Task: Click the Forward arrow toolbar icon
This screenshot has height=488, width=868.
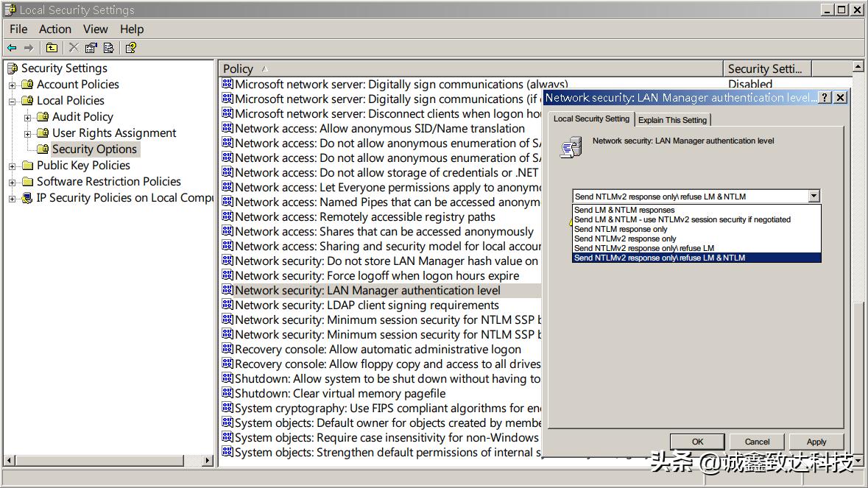Action: (29, 48)
